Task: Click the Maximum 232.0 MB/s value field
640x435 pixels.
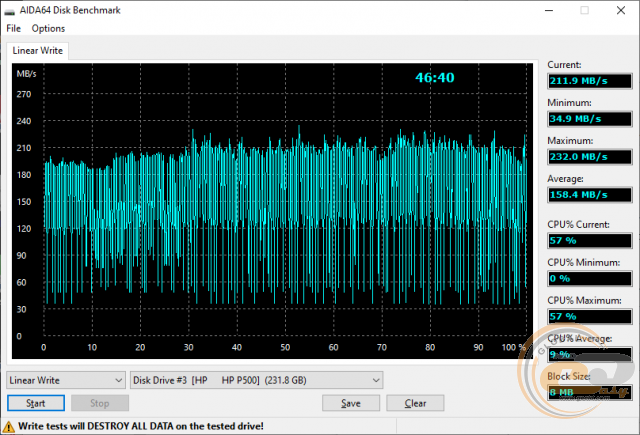Action: tap(590, 157)
